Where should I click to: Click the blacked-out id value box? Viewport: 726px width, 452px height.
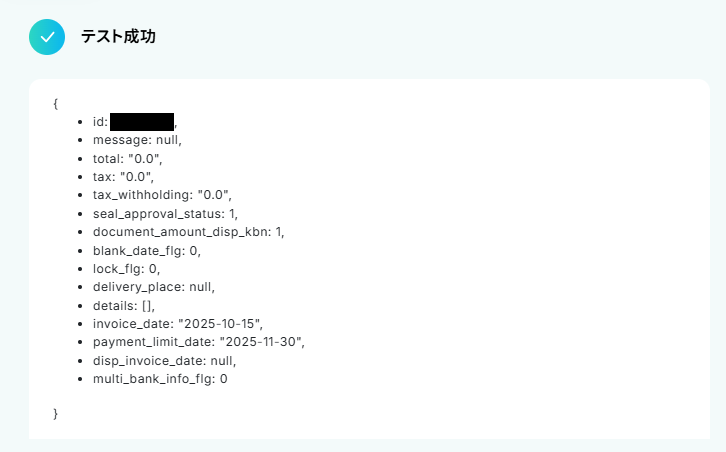142,122
